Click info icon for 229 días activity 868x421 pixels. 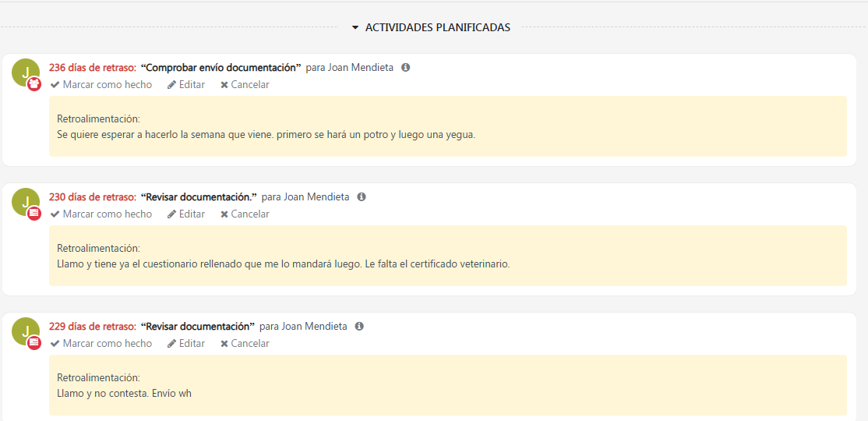(x=359, y=327)
